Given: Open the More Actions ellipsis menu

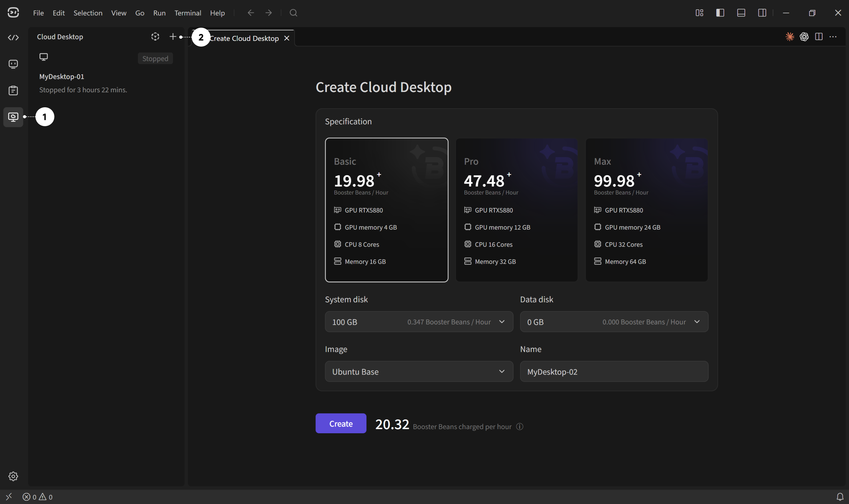Looking at the screenshot, I should (x=833, y=36).
